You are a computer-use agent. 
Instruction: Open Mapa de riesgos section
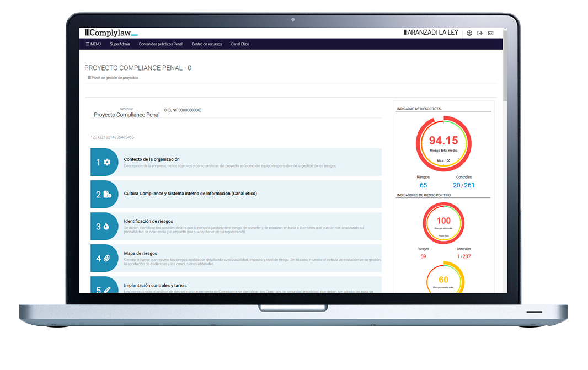(142, 253)
